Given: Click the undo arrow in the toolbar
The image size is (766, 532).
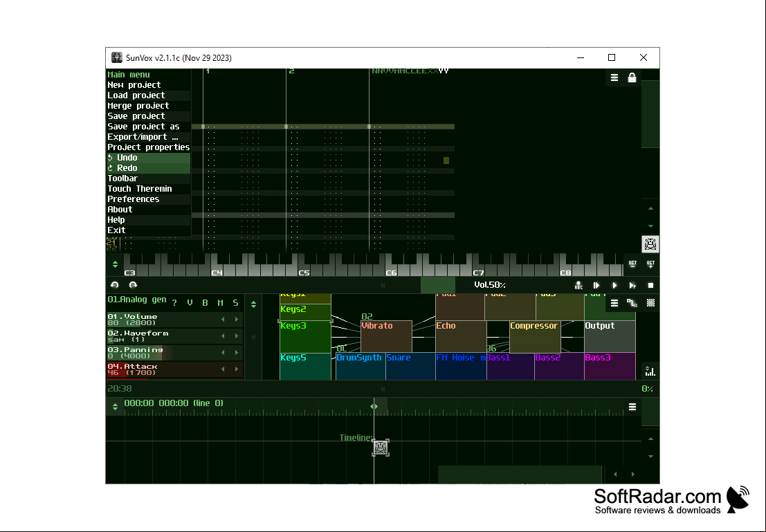Looking at the screenshot, I should 115,285.
